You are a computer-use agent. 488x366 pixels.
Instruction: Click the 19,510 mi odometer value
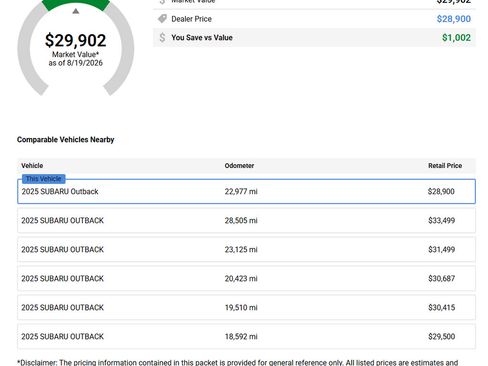pos(241,308)
